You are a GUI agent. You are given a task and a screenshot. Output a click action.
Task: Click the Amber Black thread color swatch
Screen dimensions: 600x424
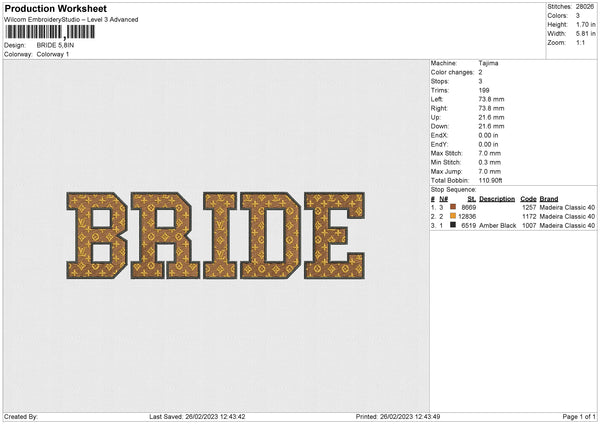pyautogui.click(x=453, y=225)
